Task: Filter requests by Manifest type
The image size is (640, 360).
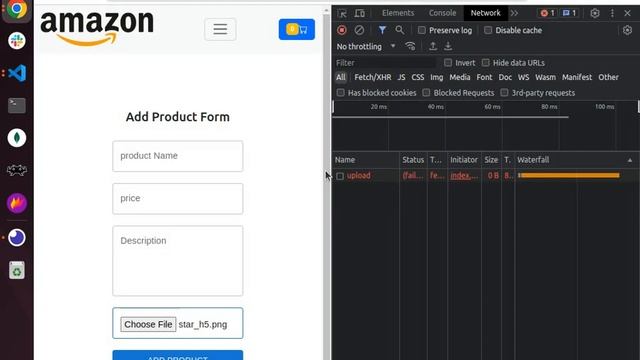Action: [x=577, y=77]
